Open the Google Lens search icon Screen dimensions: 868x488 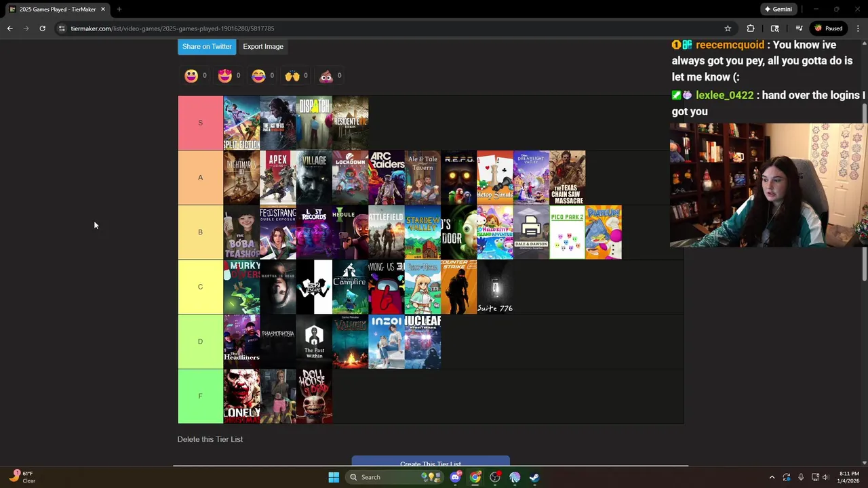774,28
